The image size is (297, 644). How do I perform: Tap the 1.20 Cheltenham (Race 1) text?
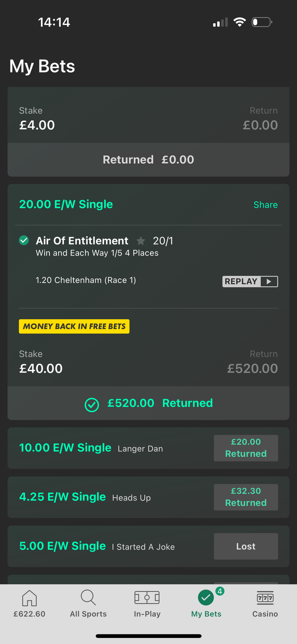point(86,280)
